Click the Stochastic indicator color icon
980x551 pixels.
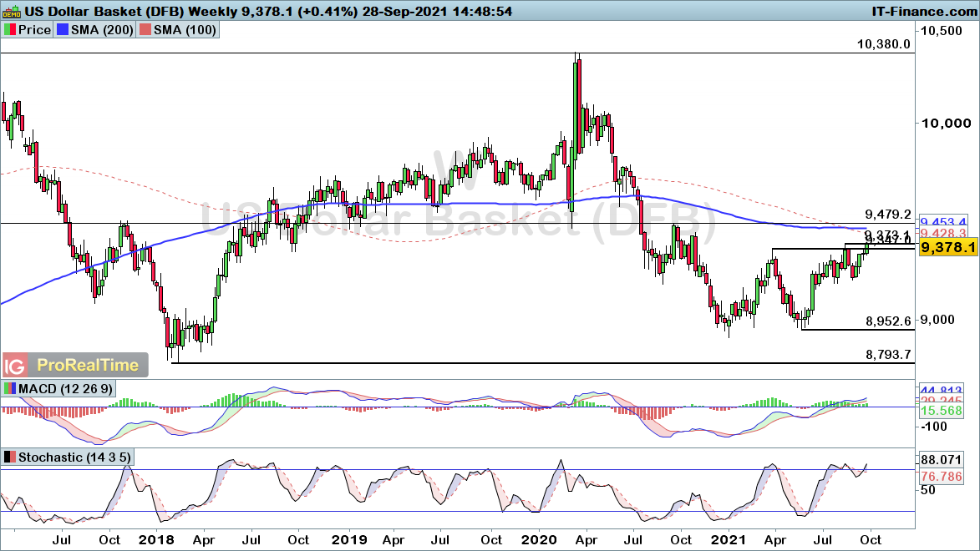click(9, 457)
